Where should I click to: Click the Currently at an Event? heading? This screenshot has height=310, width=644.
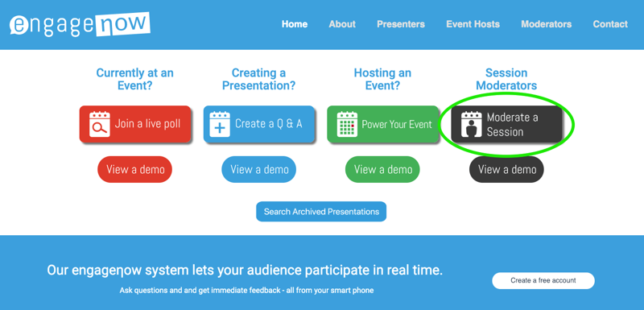pyautogui.click(x=134, y=79)
